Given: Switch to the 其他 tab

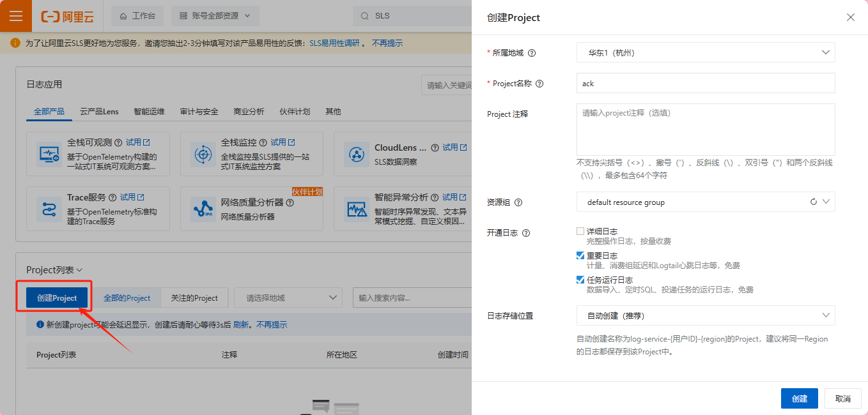Looking at the screenshot, I should pos(333,111).
